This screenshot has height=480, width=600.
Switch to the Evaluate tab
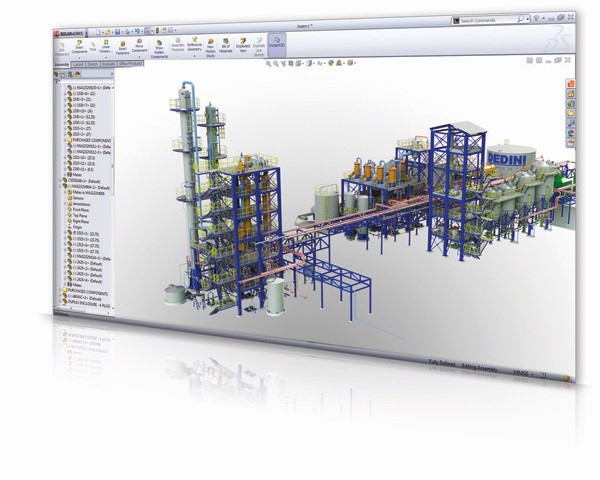(108, 63)
